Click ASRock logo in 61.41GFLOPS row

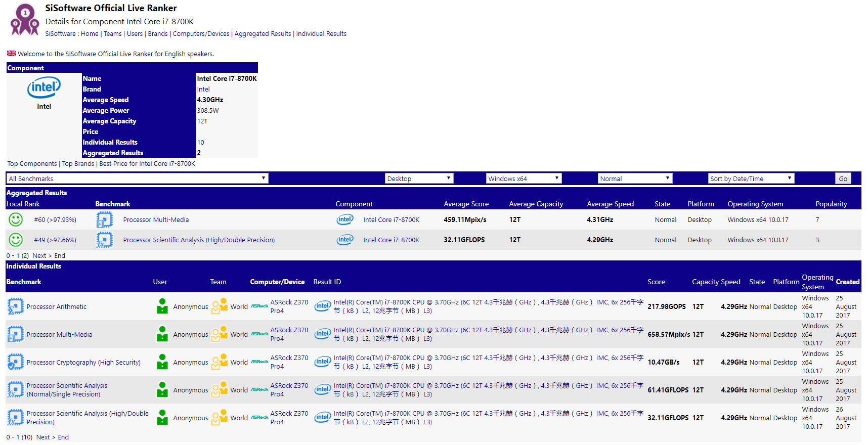(259, 389)
